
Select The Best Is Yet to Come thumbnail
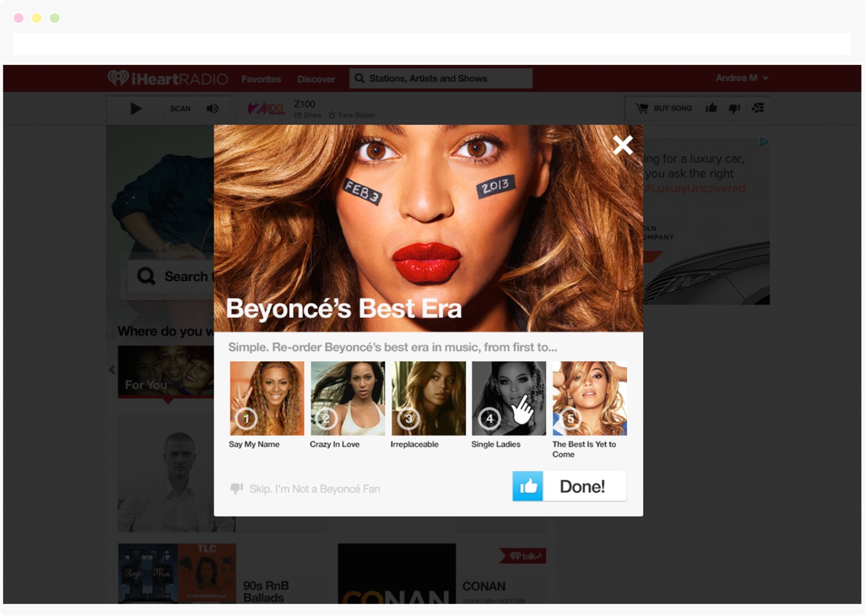(x=590, y=398)
